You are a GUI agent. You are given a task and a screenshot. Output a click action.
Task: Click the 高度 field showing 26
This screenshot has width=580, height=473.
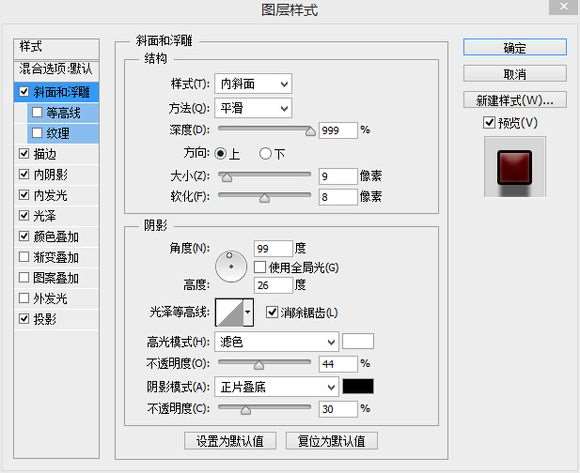(273, 285)
